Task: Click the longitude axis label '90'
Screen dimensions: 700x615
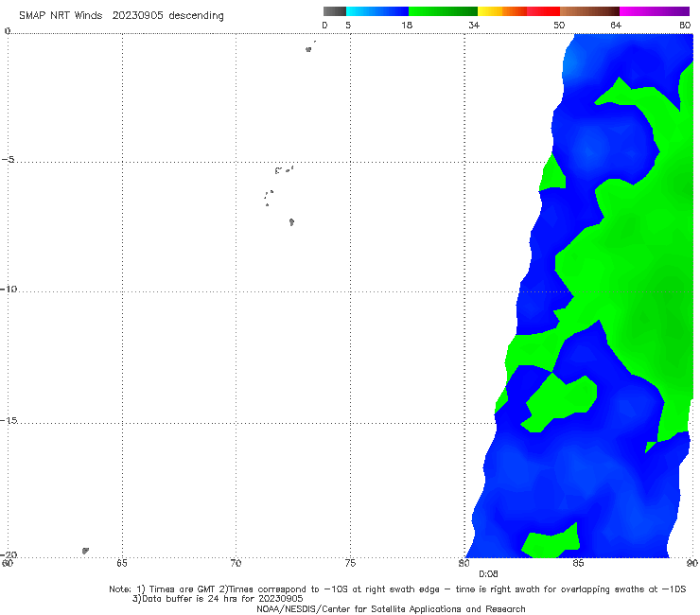Action: tap(692, 563)
